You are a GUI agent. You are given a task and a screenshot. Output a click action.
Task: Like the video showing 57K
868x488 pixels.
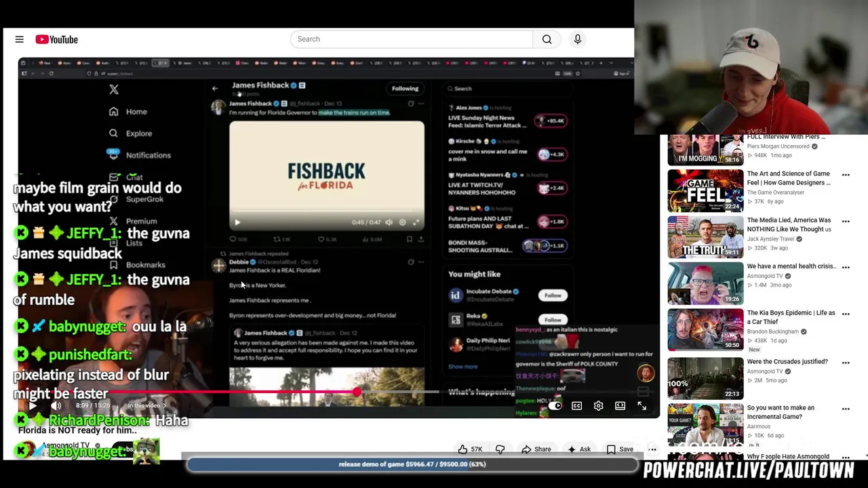point(470,449)
